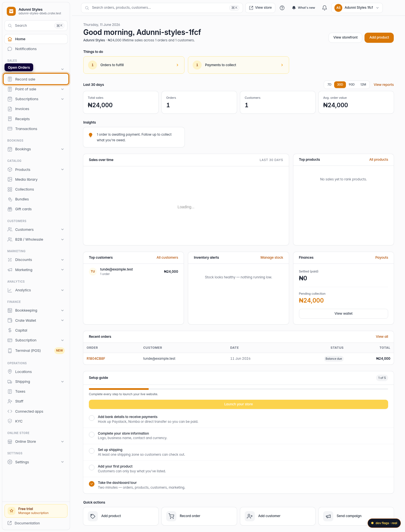405x532 pixels.
Task: Click the orange Add product button
Action: coord(379,37)
